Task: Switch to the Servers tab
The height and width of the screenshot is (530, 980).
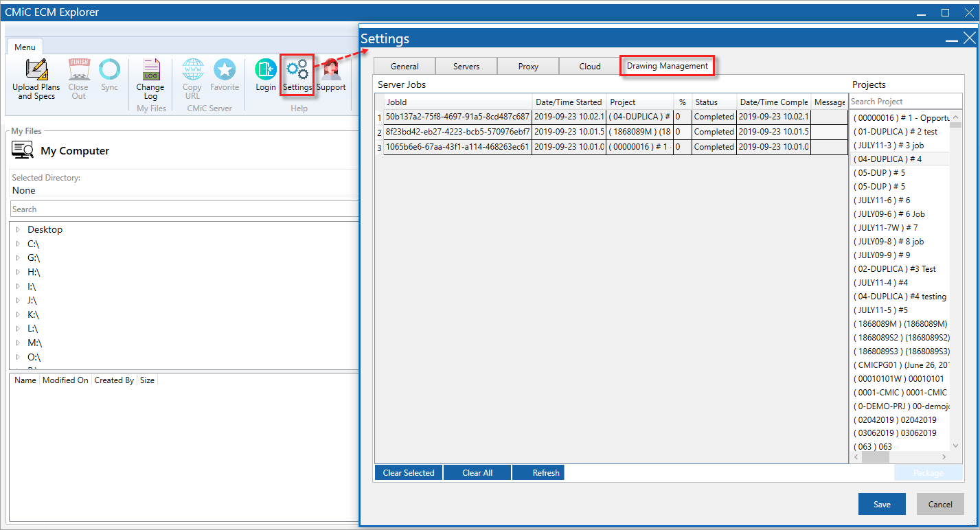Action: (466, 66)
